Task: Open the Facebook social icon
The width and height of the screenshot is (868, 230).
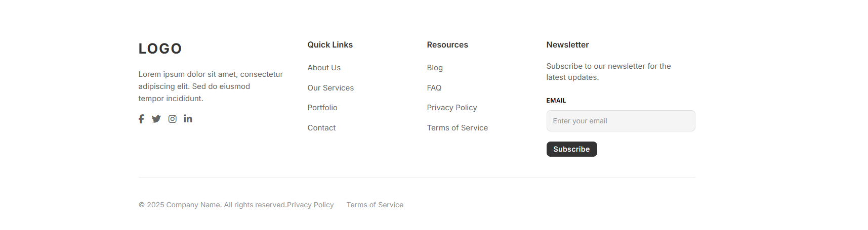Action: coord(141,119)
